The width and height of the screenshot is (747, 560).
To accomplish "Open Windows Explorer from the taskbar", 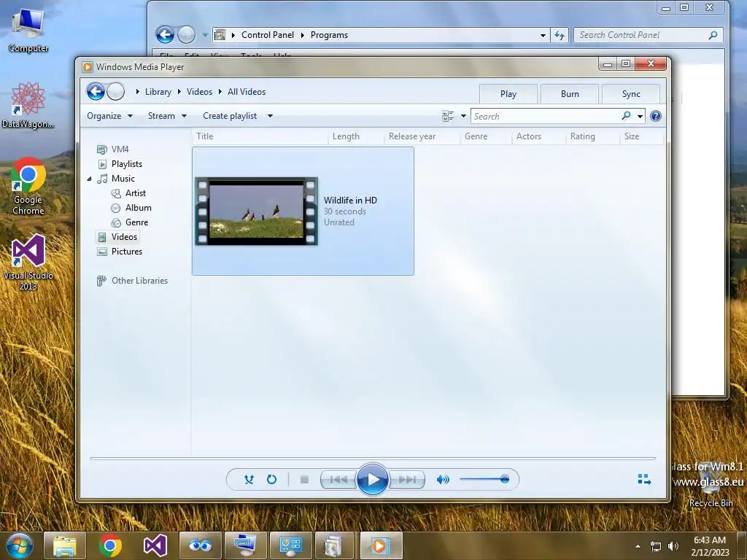I will tap(65, 545).
